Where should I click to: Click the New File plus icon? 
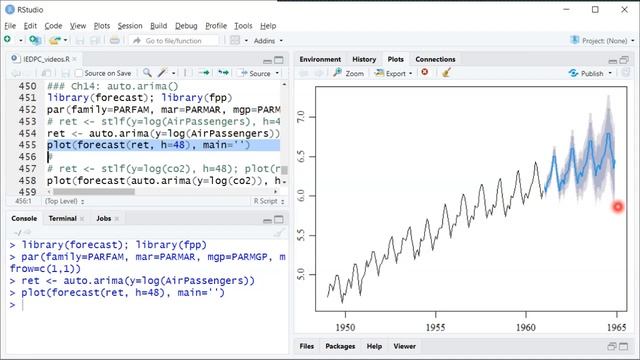tap(7, 40)
